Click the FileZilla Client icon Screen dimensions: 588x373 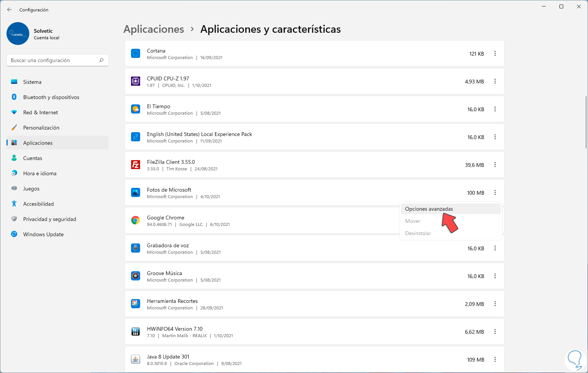[x=136, y=165]
